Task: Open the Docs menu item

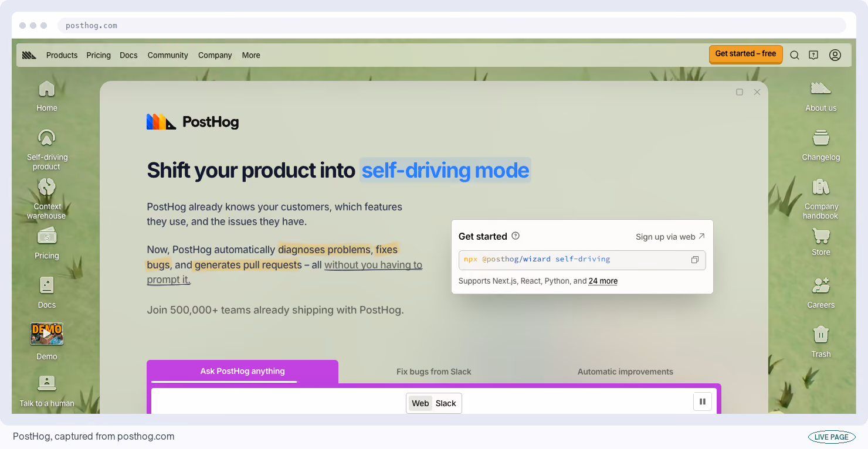Action: [128, 55]
